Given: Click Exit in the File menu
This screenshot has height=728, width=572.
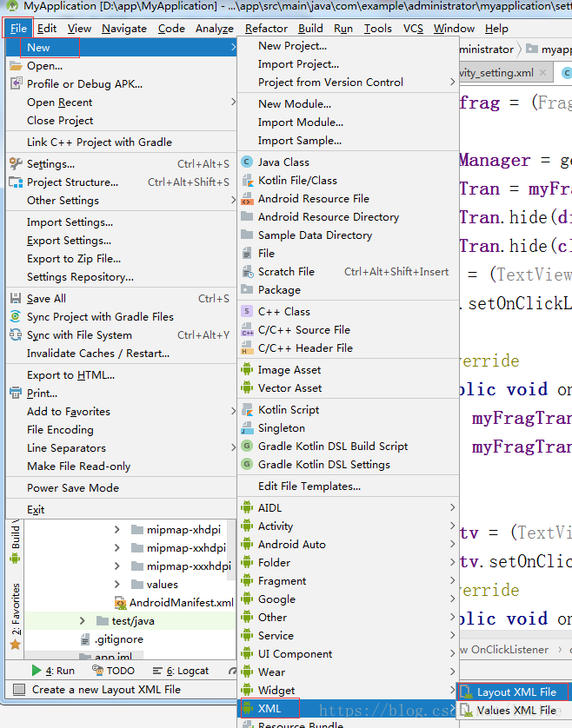Looking at the screenshot, I should (122, 510).
